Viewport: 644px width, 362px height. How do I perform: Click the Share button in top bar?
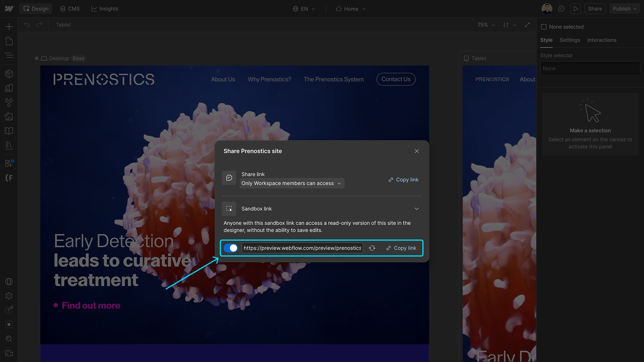click(x=595, y=8)
